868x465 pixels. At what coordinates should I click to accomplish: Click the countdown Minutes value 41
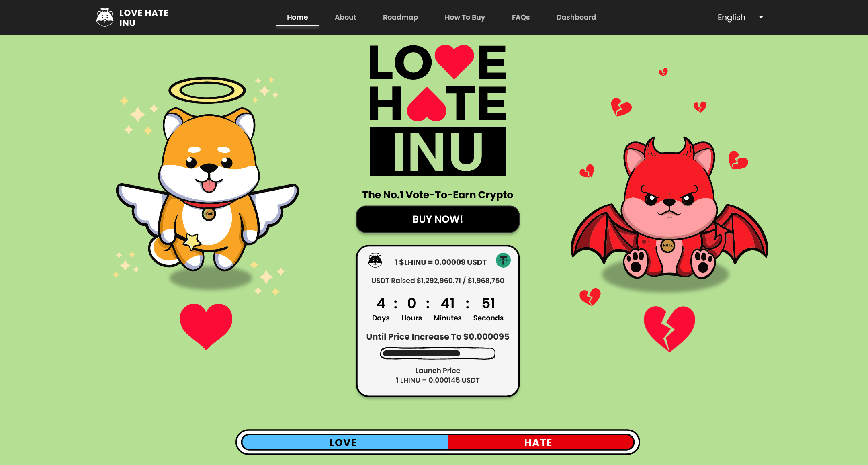click(x=448, y=303)
